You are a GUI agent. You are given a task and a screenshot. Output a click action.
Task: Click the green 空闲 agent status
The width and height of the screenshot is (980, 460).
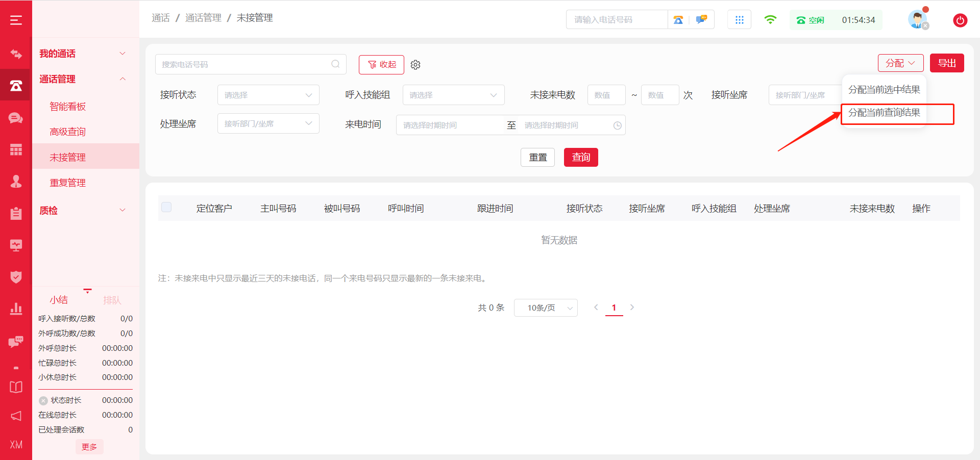(811, 20)
